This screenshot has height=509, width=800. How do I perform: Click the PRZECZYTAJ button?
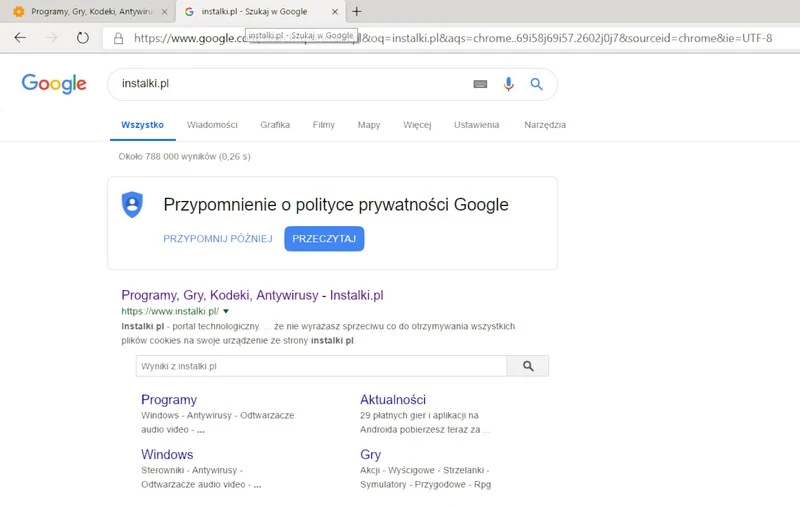tap(324, 239)
